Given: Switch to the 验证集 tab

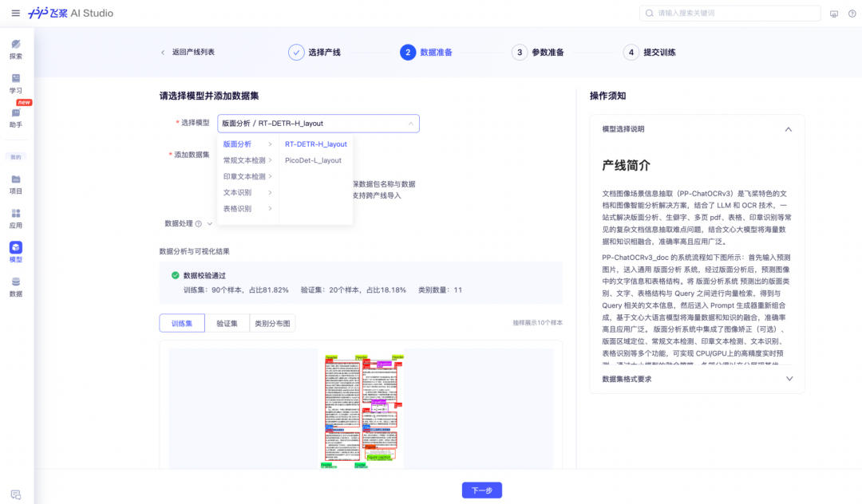Looking at the screenshot, I should coord(227,323).
